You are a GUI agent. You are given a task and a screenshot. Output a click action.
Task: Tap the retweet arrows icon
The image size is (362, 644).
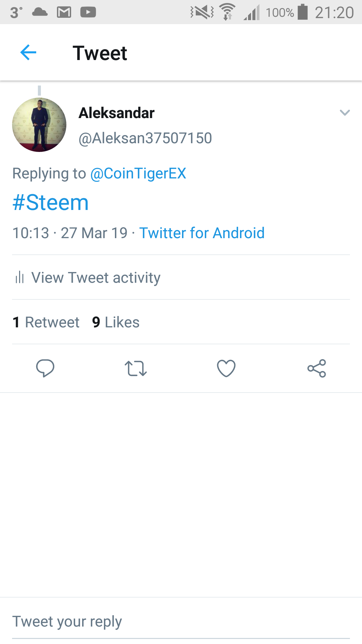coord(136,368)
